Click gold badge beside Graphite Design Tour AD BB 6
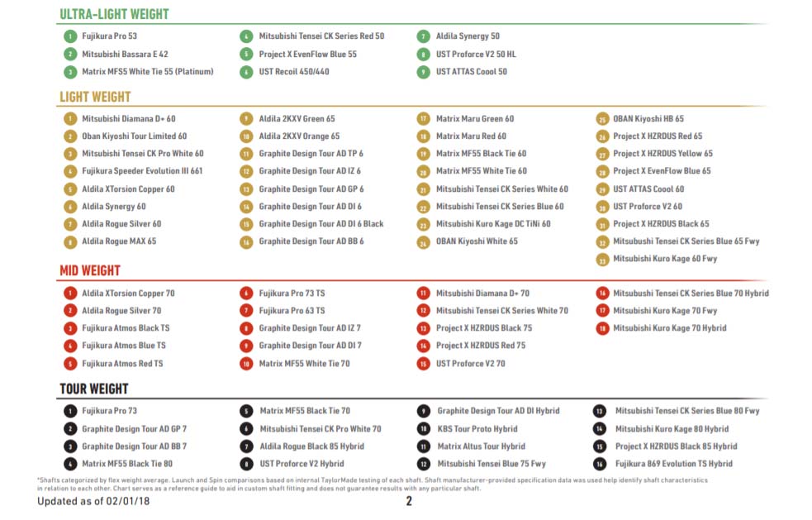Image resolution: width=812 pixels, height=520 pixels. 246,241
